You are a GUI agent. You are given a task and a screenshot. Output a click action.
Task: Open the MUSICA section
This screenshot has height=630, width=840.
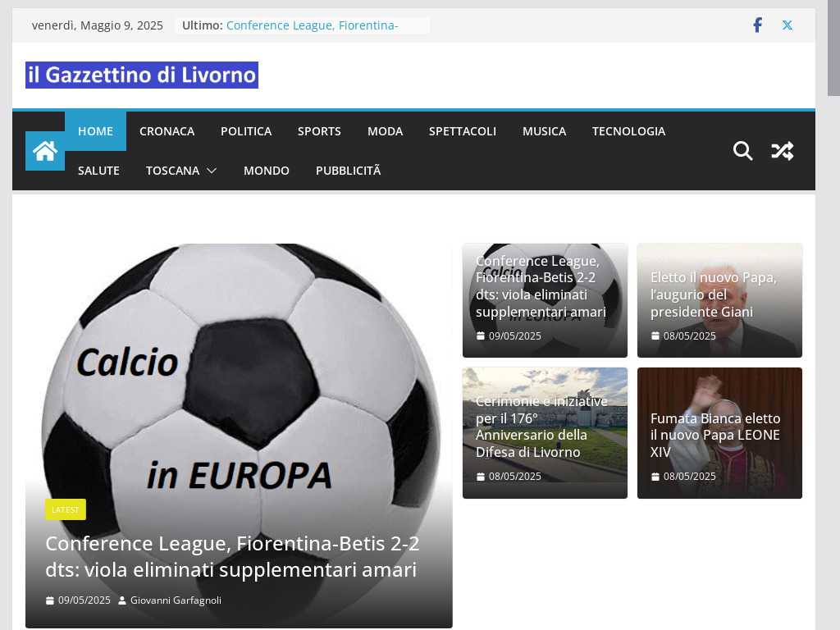(x=545, y=131)
